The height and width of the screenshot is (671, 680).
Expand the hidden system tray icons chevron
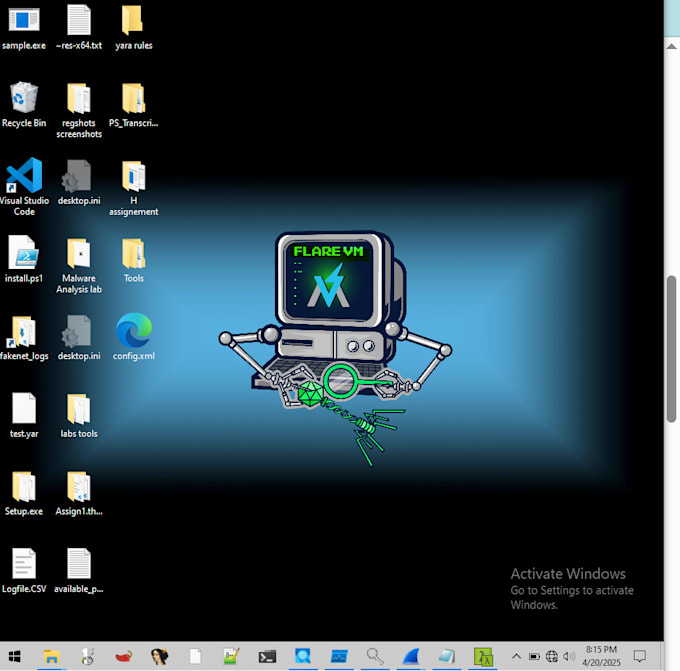pos(516,657)
